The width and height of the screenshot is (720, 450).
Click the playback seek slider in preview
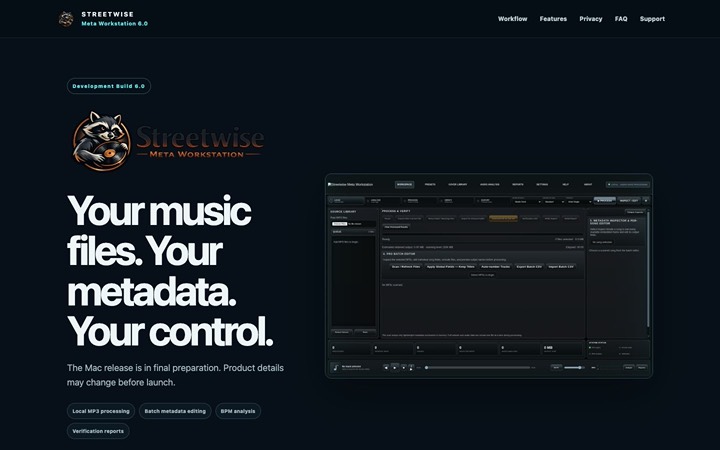click(478, 367)
